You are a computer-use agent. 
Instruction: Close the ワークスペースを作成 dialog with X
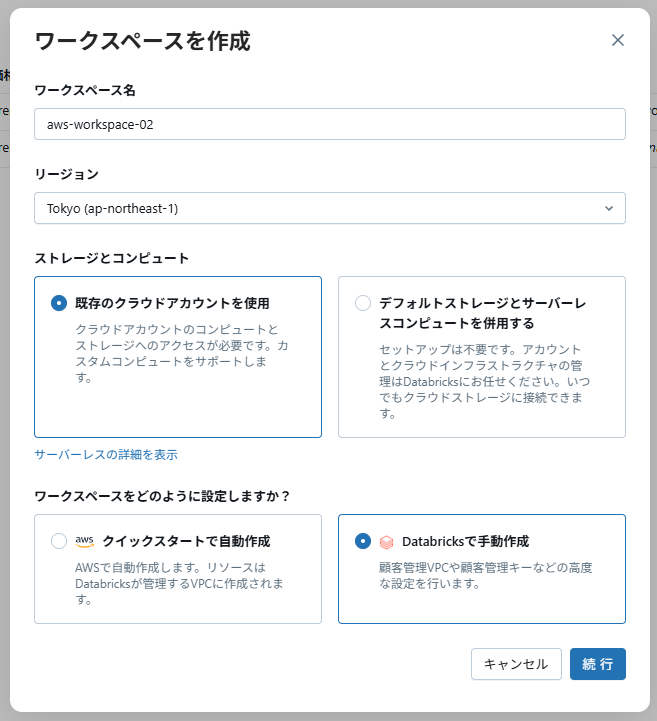pos(618,40)
